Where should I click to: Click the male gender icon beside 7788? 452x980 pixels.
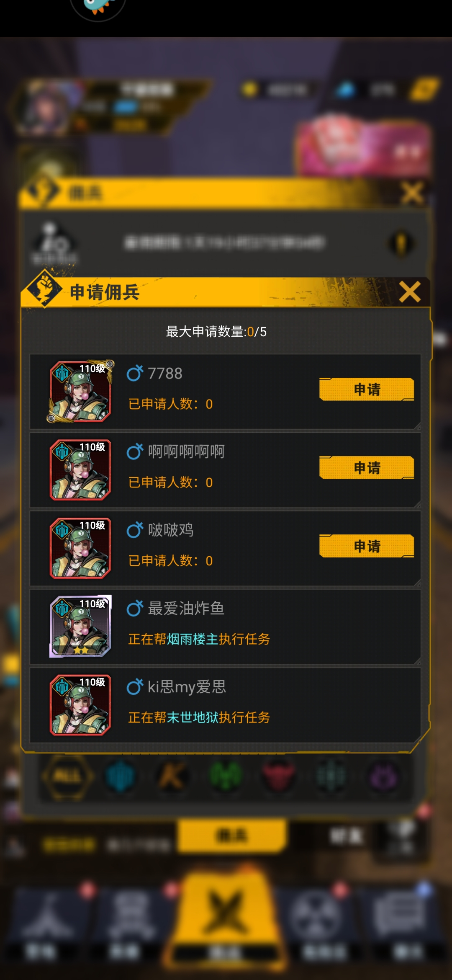coord(135,373)
